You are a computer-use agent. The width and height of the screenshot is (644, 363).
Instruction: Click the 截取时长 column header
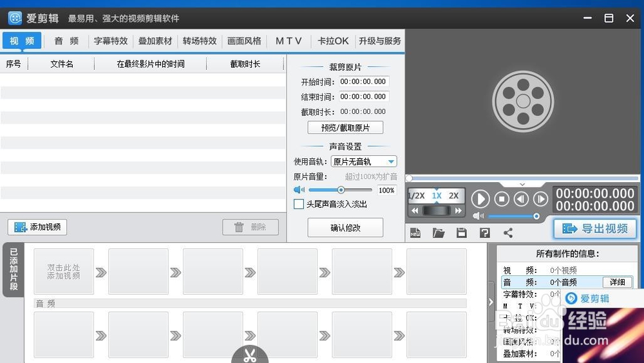(x=245, y=64)
